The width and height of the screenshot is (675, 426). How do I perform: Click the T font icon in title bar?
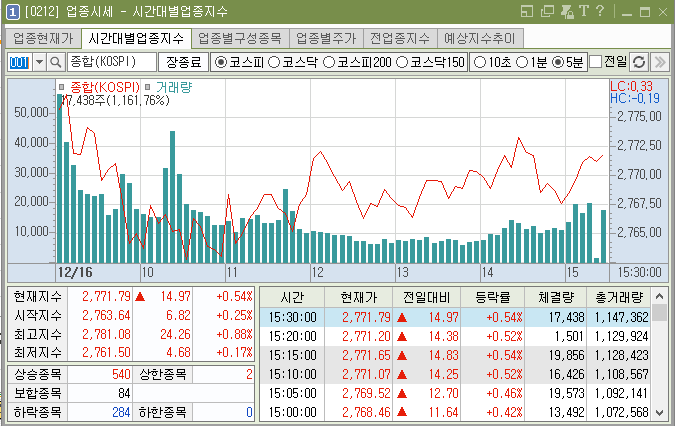click(584, 11)
